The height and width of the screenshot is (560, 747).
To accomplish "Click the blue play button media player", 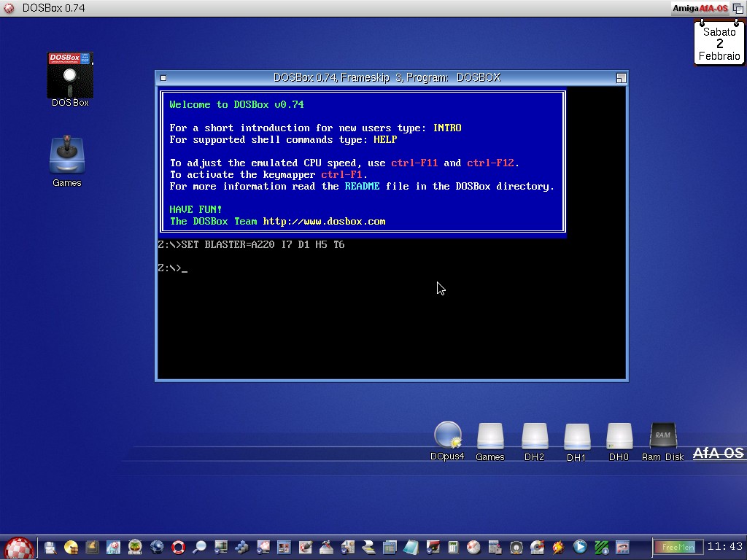I will click(x=580, y=547).
